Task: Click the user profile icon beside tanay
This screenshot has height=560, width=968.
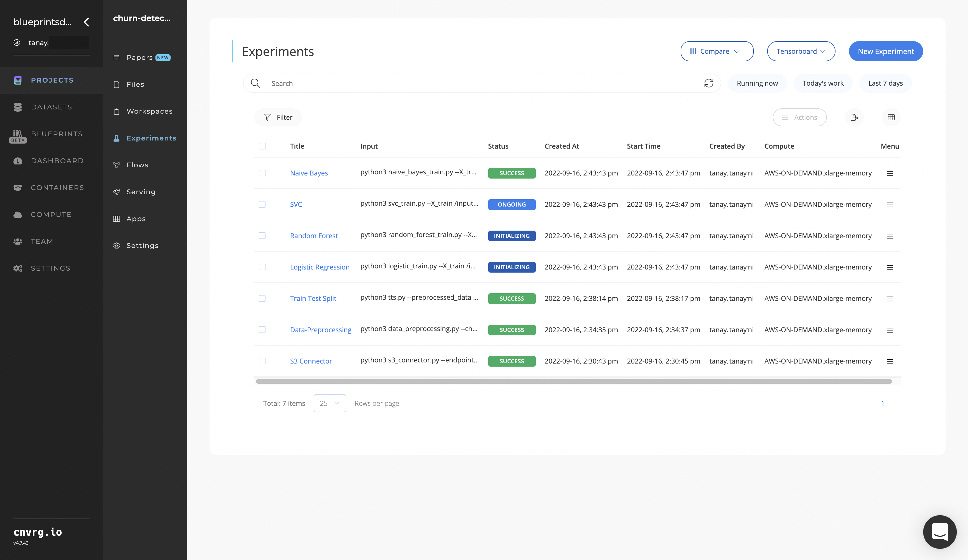Action: click(x=17, y=43)
